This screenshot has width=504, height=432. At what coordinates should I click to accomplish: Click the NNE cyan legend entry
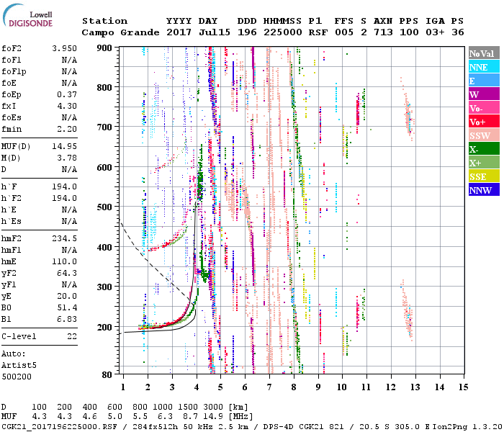(483, 67)
